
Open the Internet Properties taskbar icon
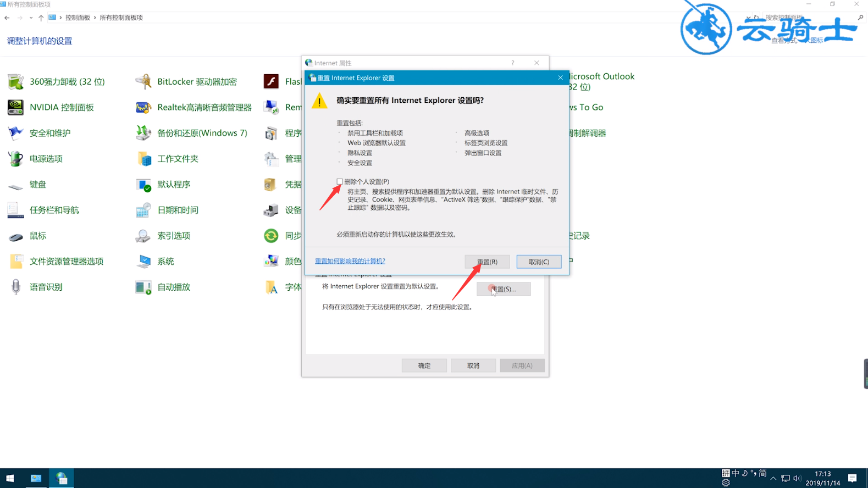click(x=62, y=478)
